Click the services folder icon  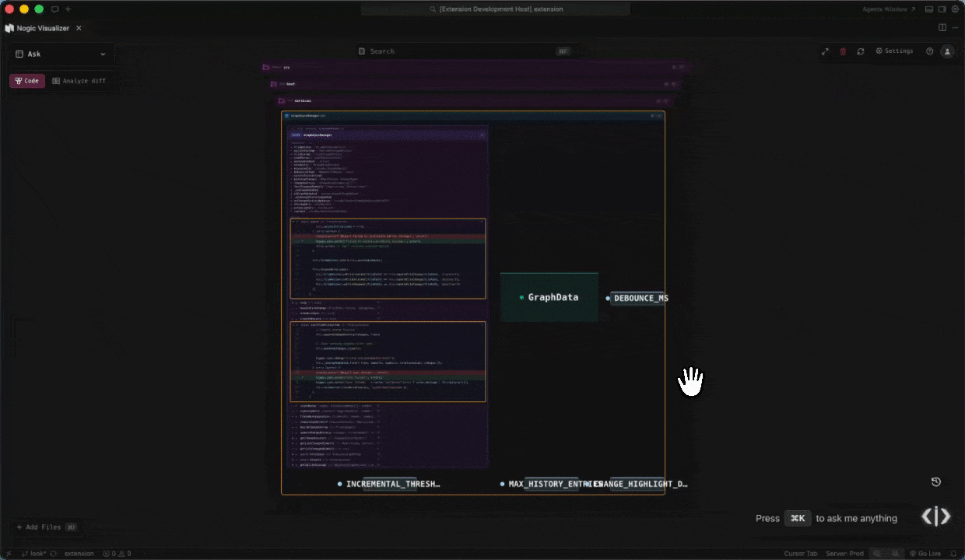(x=282, y=101)
